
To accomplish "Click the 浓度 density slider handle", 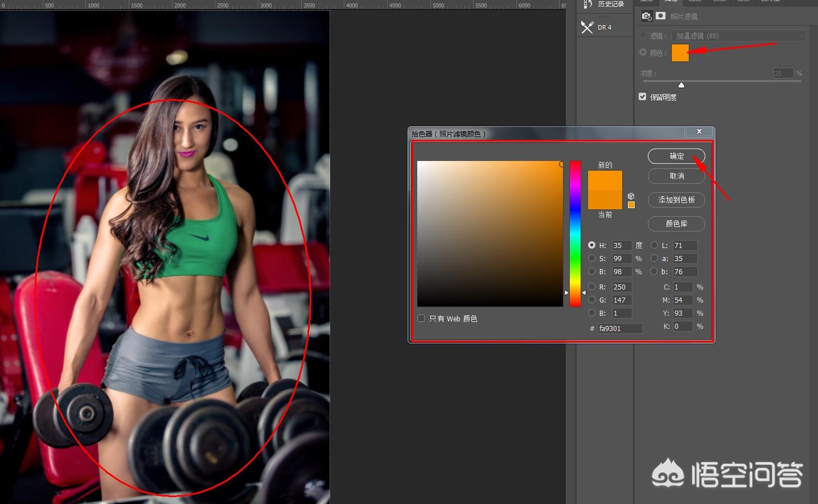I will click(x=681, y=85).
